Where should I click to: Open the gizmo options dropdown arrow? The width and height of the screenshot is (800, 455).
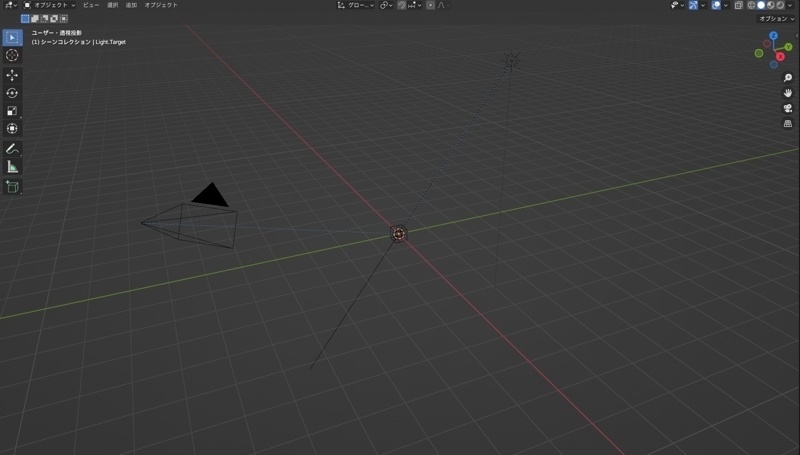703,5
